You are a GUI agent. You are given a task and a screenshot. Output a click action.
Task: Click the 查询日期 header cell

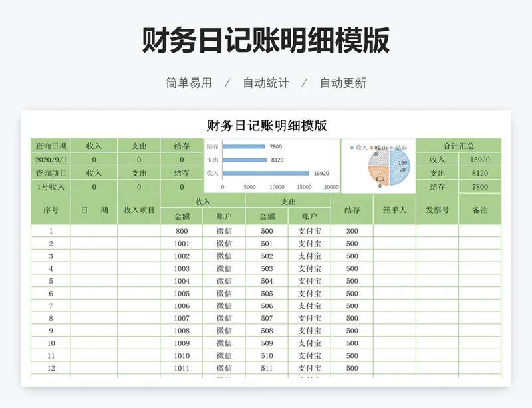pyautogui.click(x=50, y=145)
